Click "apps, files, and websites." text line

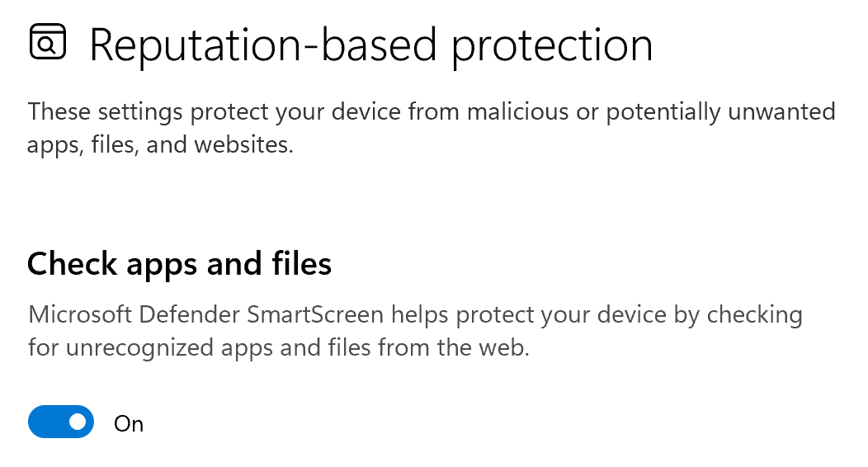(160, 147)
